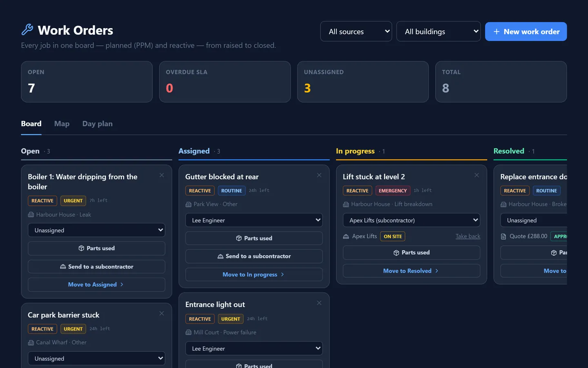Viewport: 588px width, 368px height.
Task: Click the Take back link for Apex Lifts
Action: [468, 236]
